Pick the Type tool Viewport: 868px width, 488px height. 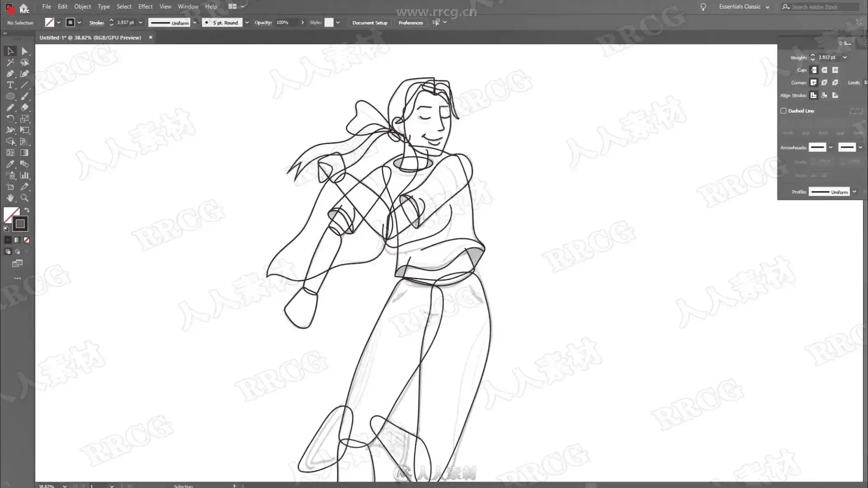click(x=10, y=85)
